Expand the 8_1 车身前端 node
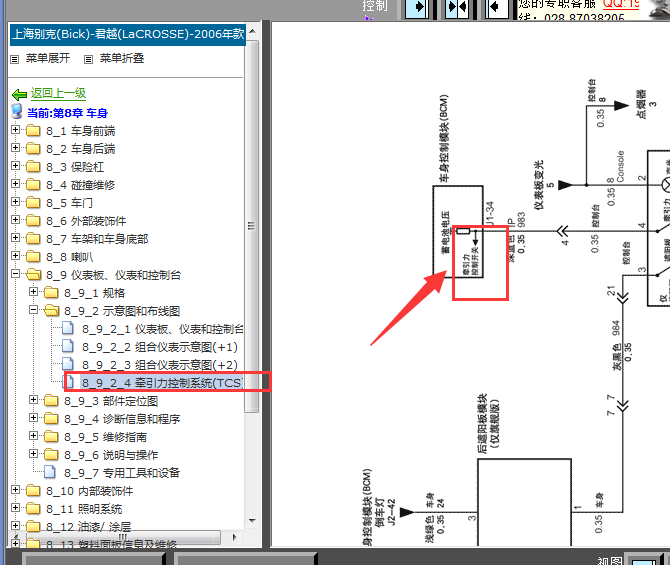The height and width of the screenshot is (565, 670). pos(15,129)
